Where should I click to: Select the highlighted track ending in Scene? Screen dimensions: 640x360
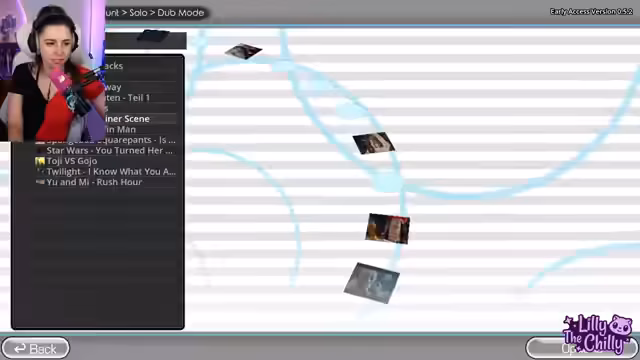click(x=141, y=119)
